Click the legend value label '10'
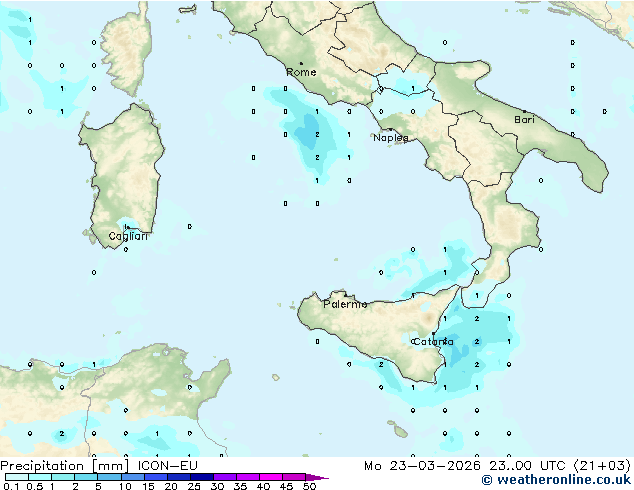The width and height of the screenshot is (634, 490). pyautogui.click(x=125, y=486)
